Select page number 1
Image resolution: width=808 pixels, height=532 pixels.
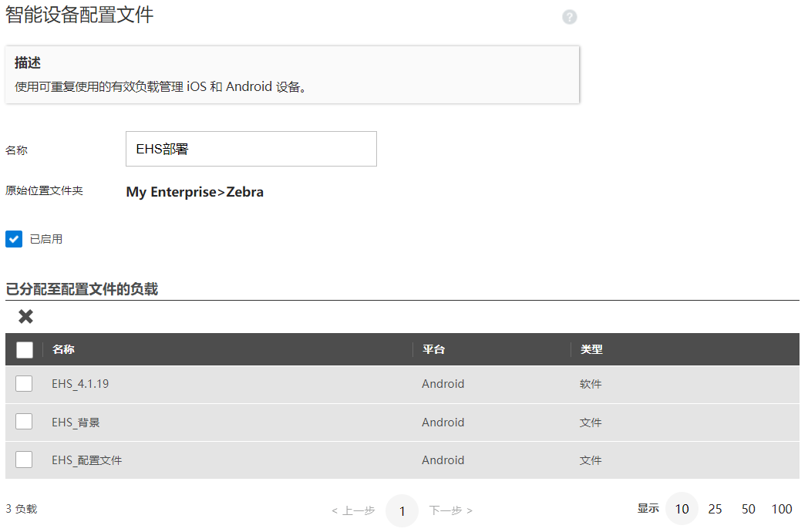(x=402, y=510)
